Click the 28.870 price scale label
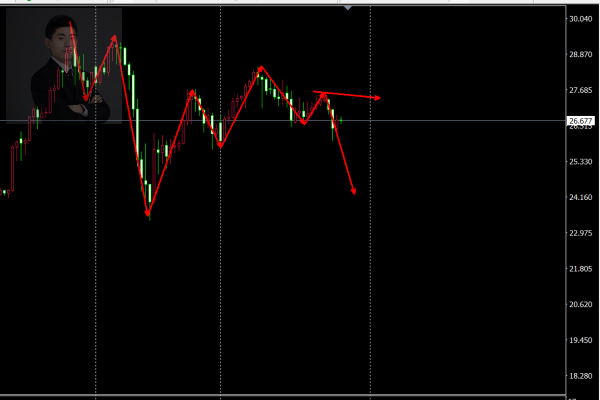600x400 pixels. (580, 54)
